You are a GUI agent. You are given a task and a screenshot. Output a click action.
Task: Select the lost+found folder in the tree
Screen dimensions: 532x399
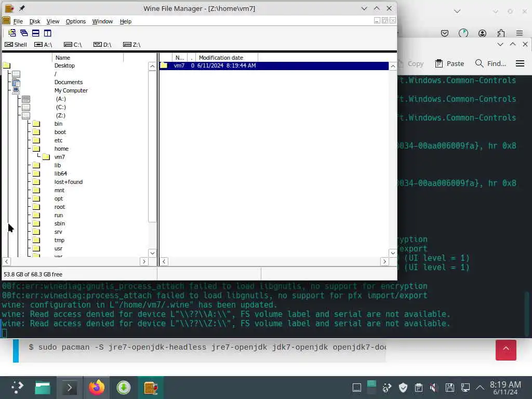[x=36, y=182]
